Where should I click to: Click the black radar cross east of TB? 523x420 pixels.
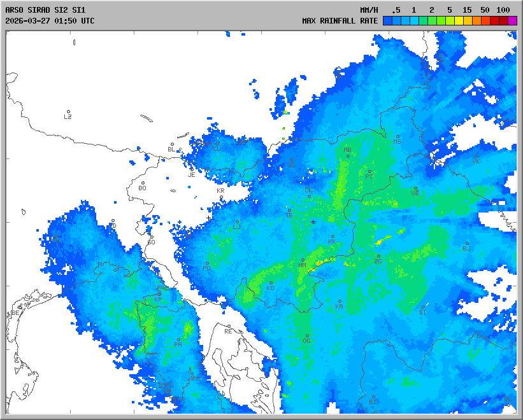(x=313, y=221)
